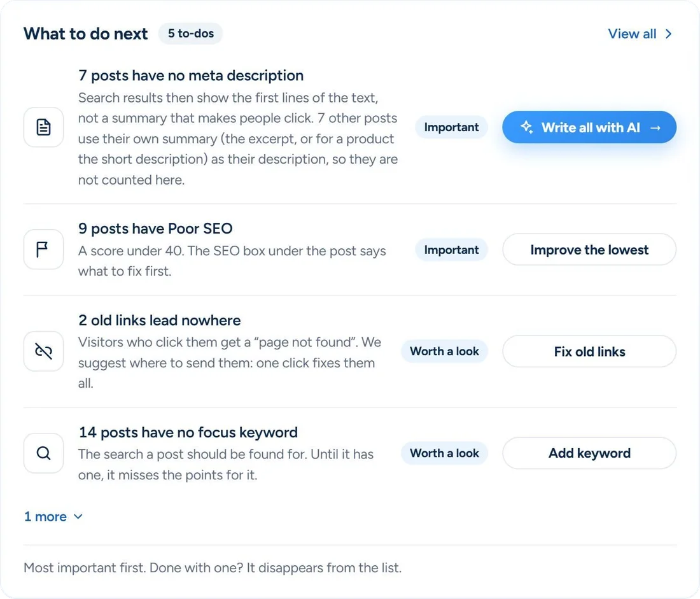
Task: Click the document icon beside meta description item
Action: [x=43, y=127]
